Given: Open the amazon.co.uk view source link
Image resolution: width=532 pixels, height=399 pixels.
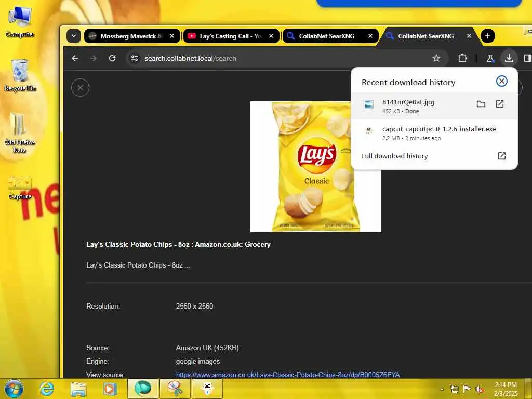Looking at the screenshot, I should tap(288, 375).
